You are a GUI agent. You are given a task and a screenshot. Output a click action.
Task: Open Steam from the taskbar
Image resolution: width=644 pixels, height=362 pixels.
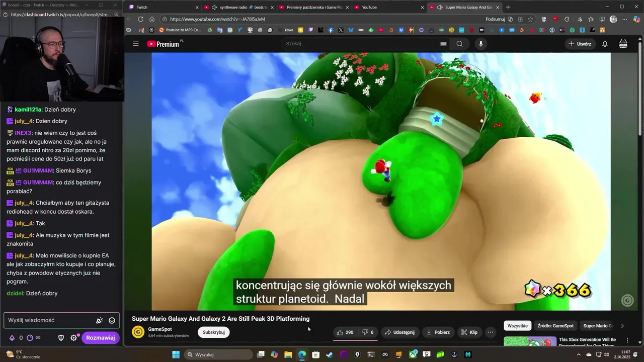coord(330,354)
